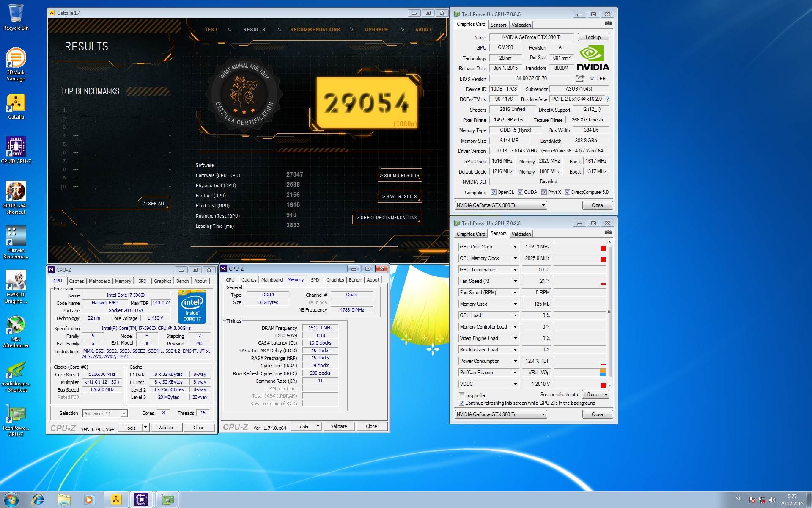Click the volume speaker tray icon

pyautogui.click(x=772, y=500)
